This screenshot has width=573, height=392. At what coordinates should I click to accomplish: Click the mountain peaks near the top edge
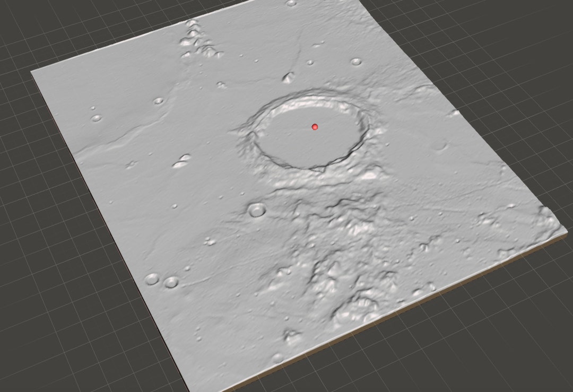click(196, 37)
